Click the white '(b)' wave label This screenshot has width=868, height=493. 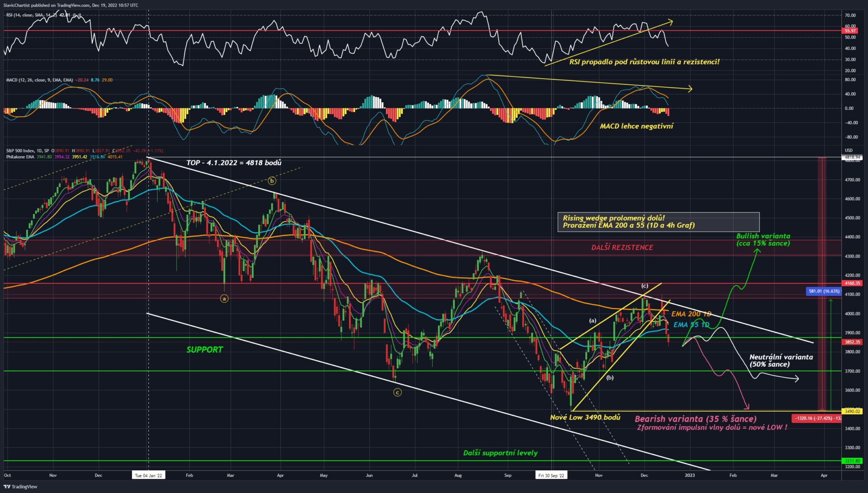610,377
